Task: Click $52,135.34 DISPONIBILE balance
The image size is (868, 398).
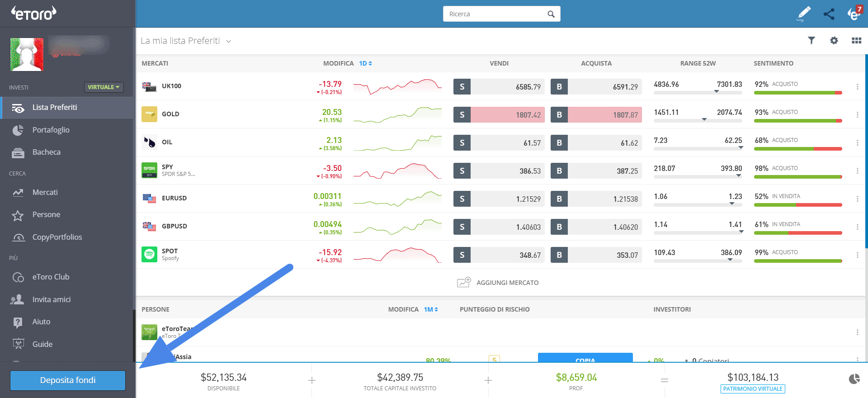Action: 224,381
